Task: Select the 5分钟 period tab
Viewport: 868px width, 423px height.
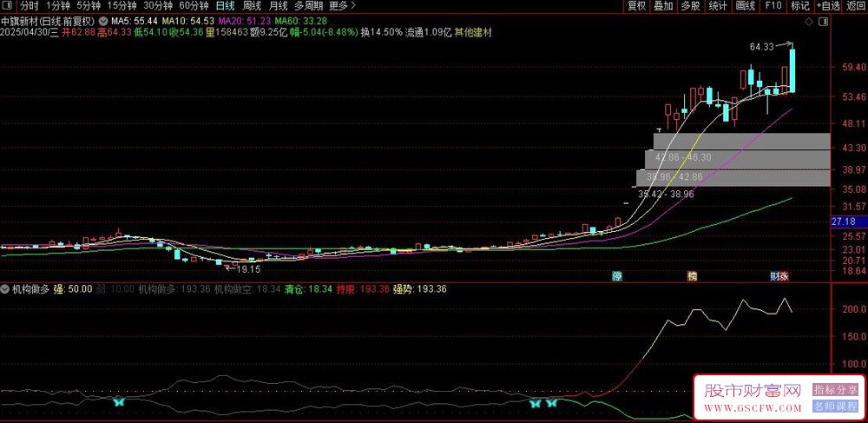Action: tap(88, 6)
